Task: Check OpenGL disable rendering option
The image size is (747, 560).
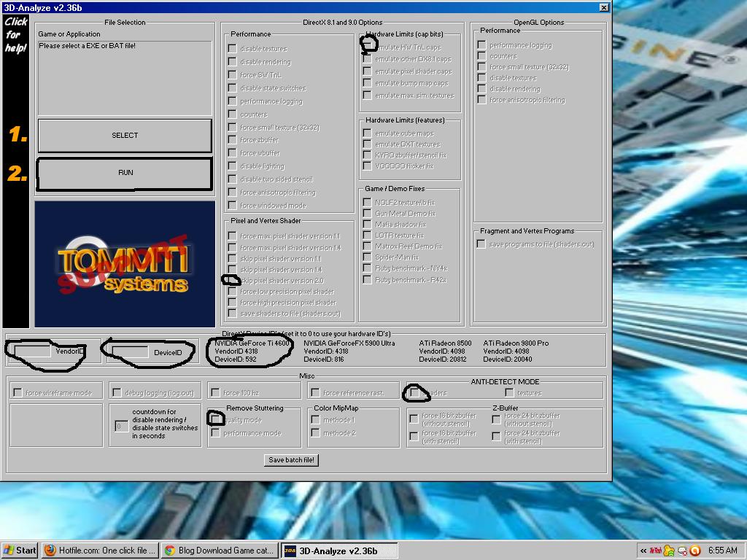Action: point(481,89)
